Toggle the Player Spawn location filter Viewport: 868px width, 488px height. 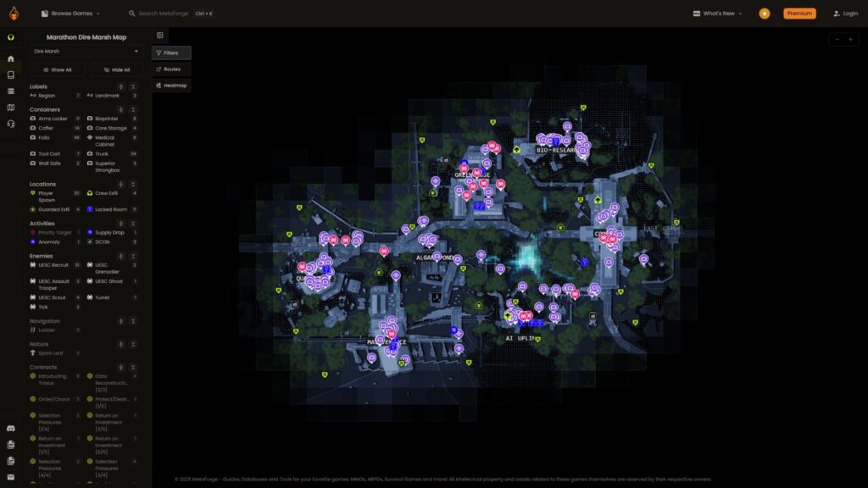coord(55,197)
